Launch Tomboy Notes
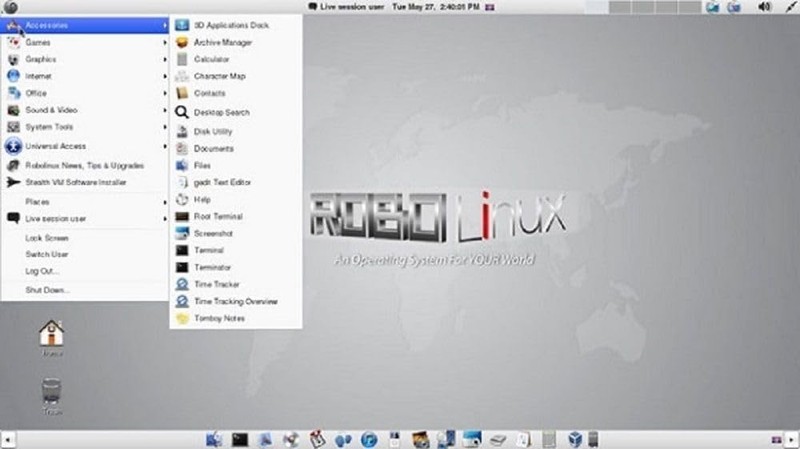 coord(236,318)
